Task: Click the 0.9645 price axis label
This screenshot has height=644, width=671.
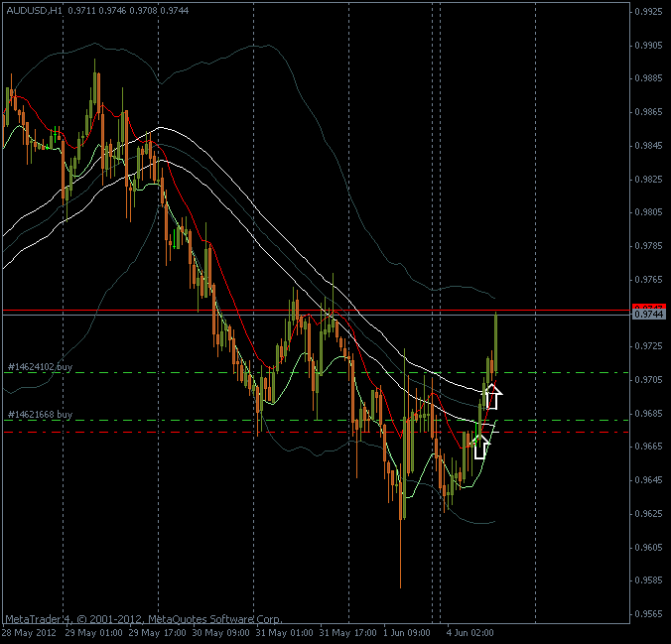Action: coord(649,480)
